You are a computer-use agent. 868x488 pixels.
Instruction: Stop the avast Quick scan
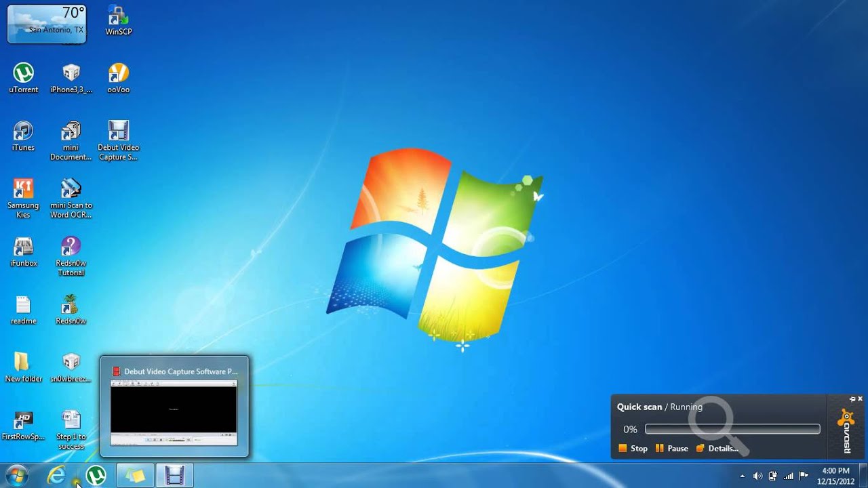tap(633, 448)
